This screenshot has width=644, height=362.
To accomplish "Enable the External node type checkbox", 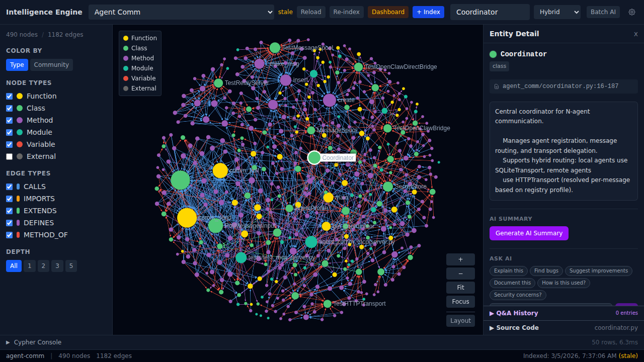I will point(10,156).
